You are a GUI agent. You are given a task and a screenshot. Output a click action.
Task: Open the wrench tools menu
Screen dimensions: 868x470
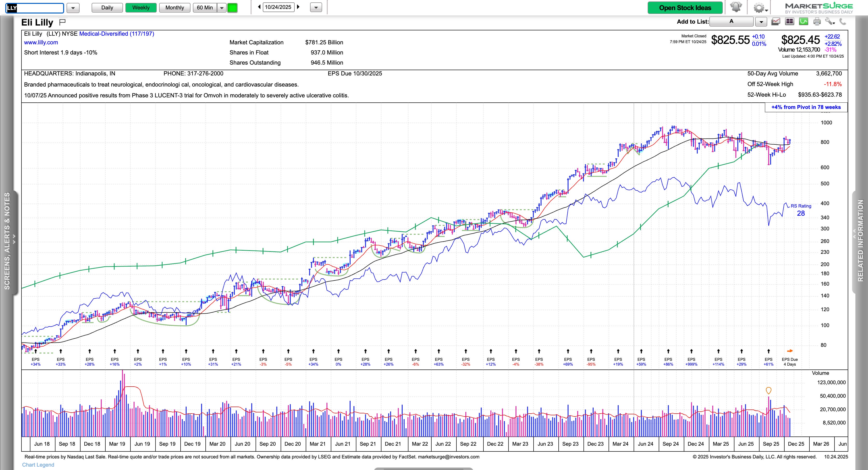click(829, 21)
